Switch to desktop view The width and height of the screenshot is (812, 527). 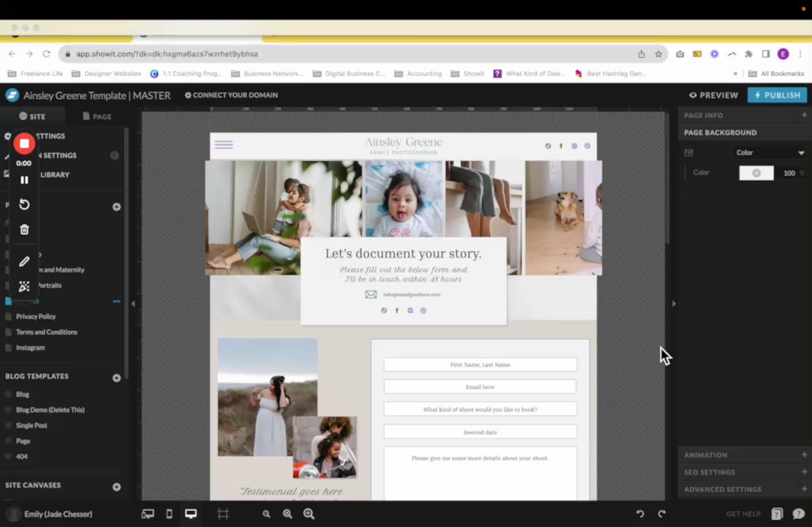coord(191,514)
